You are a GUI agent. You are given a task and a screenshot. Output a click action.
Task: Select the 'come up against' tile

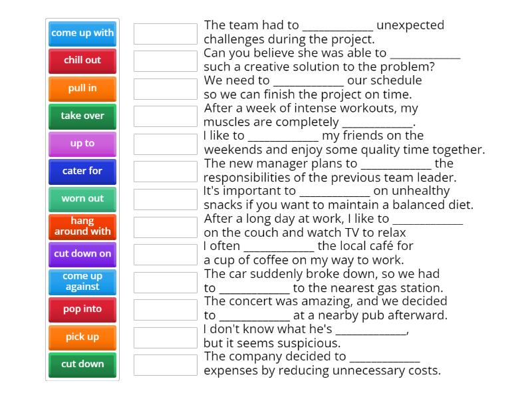click(x=82, y=281)
